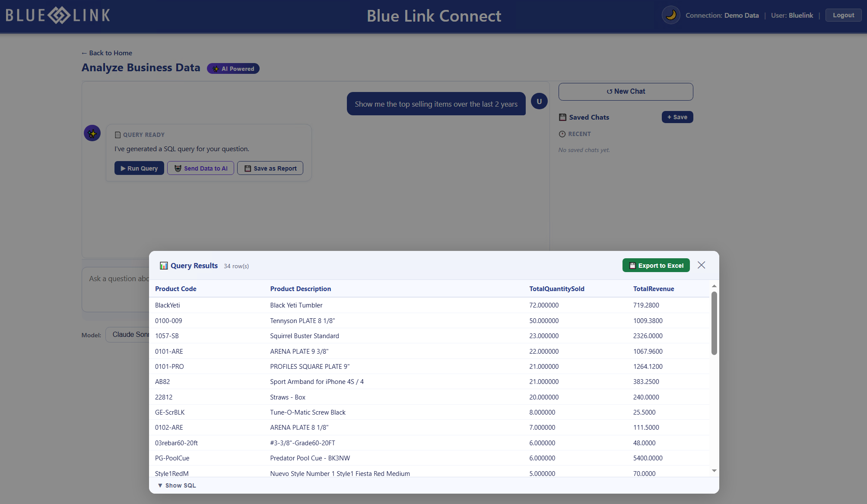867x504 pixels.
Task: Click the Query Ready document icon
Action: click(x=118, y=135)
